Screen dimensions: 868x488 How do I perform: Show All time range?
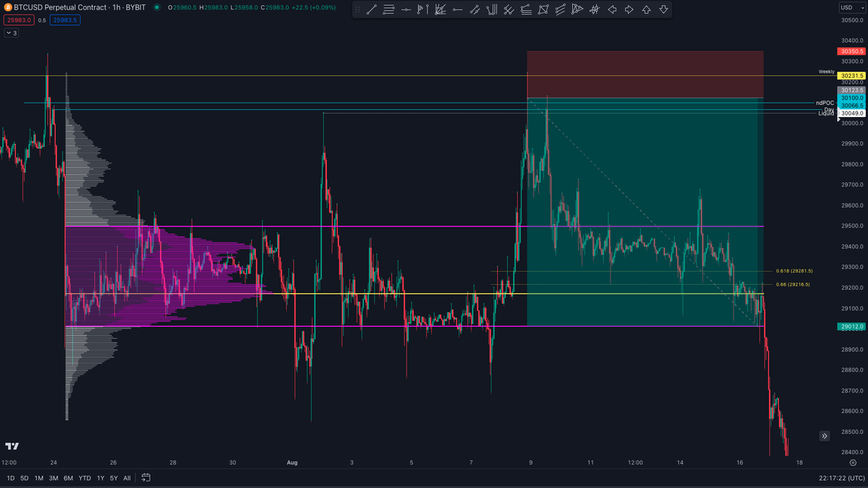tap(127, 478)
